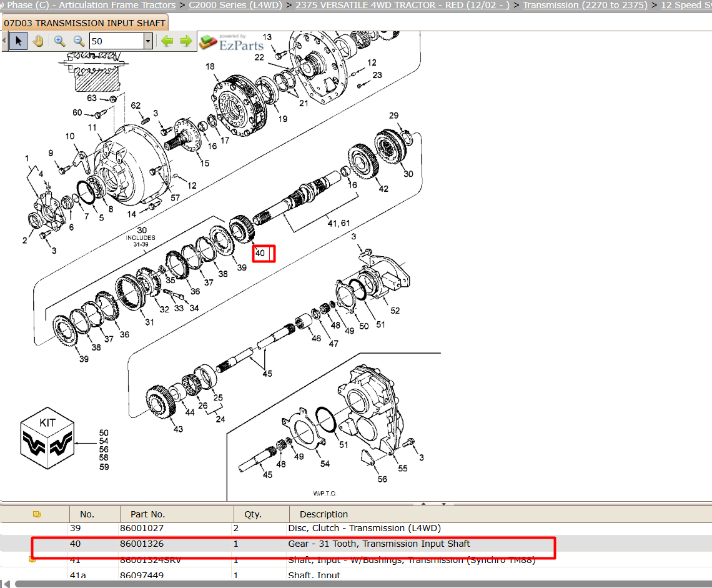Open the C2000 Series (L4WD) breadcrumb
The image size is (712, 588).
click(x=235, y=5)
